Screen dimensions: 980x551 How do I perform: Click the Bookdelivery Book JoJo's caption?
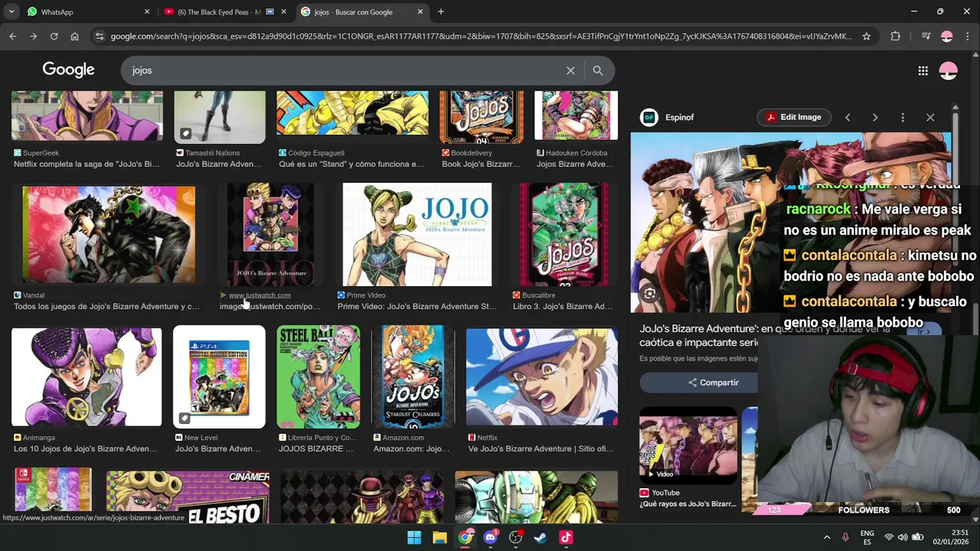[481, 164]
